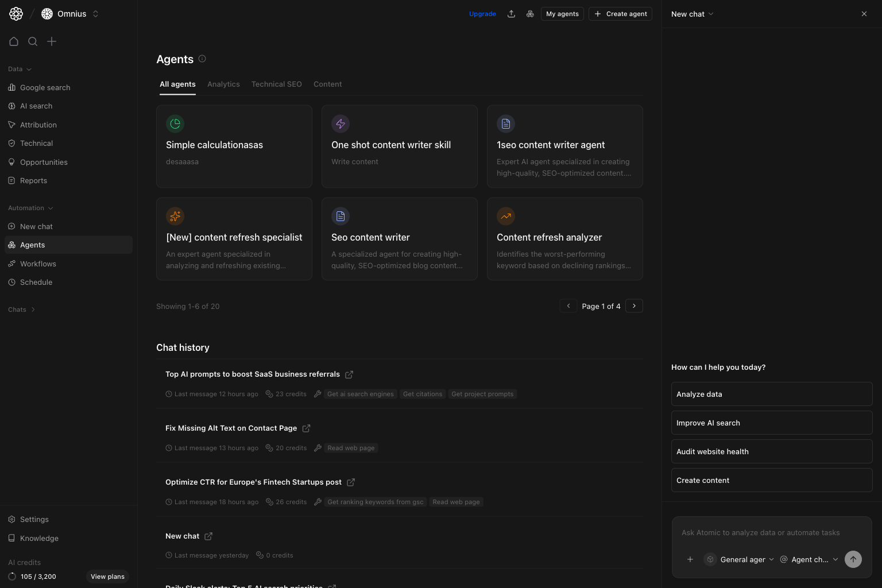Click the search icon in the sidebar
Image resolution: width=882 pixels, height=588 pixels.
33,41
